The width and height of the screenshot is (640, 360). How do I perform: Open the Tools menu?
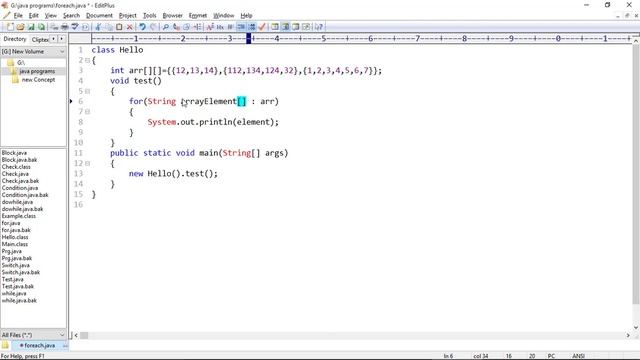149,16
